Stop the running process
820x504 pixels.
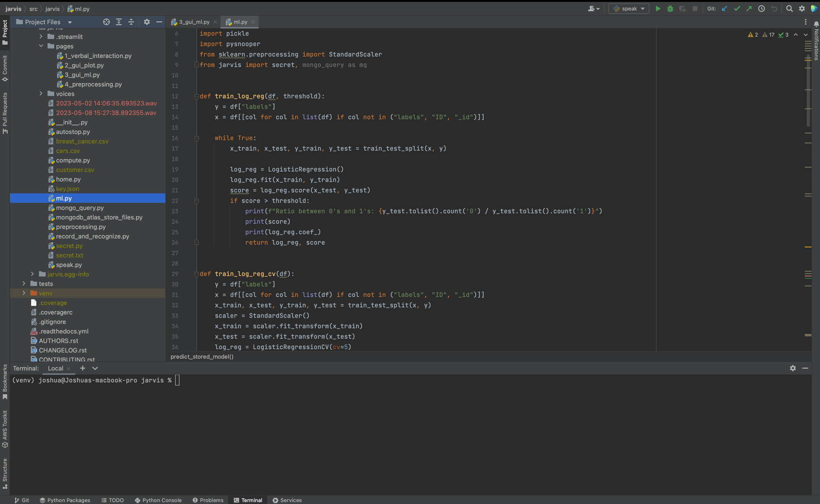[695, 9]
